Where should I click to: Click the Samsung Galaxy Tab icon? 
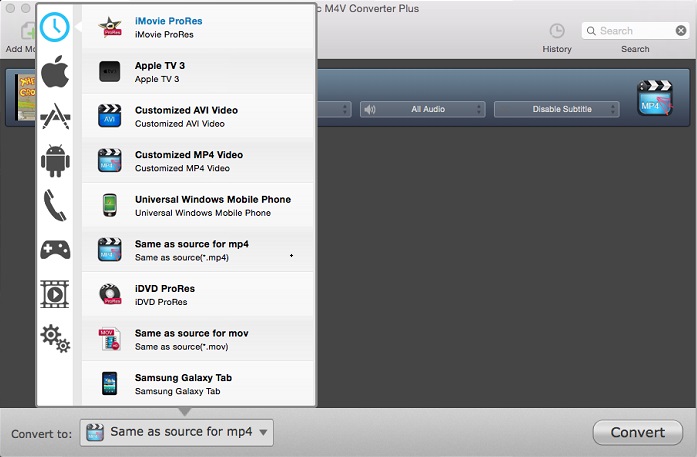click(x=110, y=383)
